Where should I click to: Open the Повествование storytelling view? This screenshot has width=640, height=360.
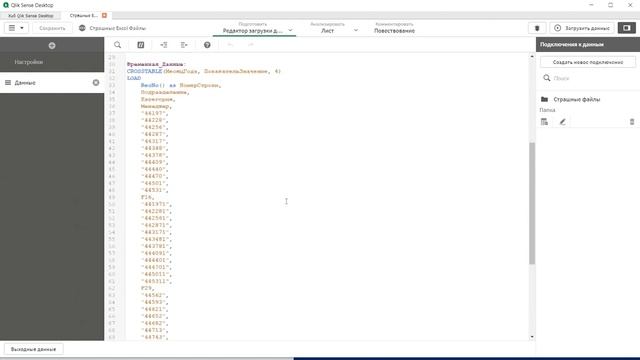394,28
